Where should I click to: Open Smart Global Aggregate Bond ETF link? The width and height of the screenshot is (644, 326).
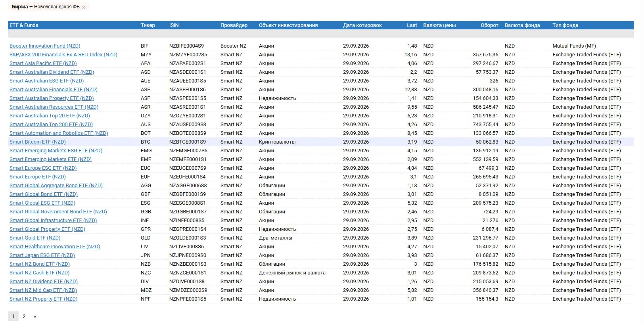pos(56,186)
